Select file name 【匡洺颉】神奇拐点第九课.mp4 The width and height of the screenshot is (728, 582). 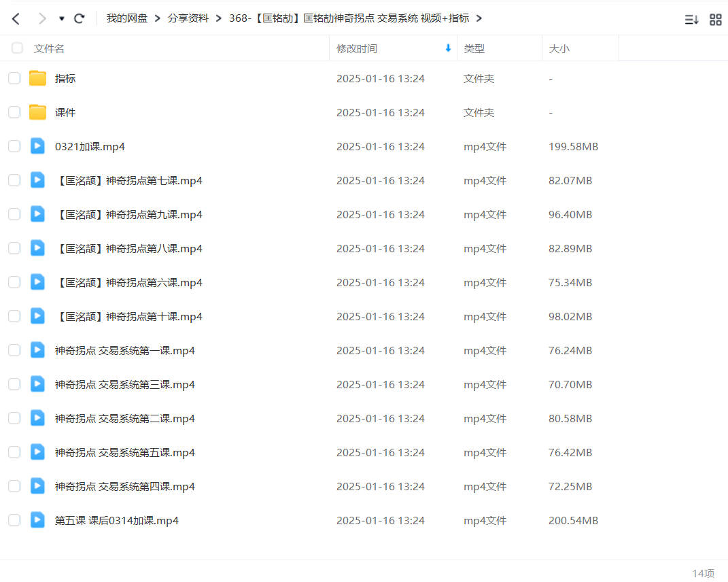coord(128,215)
